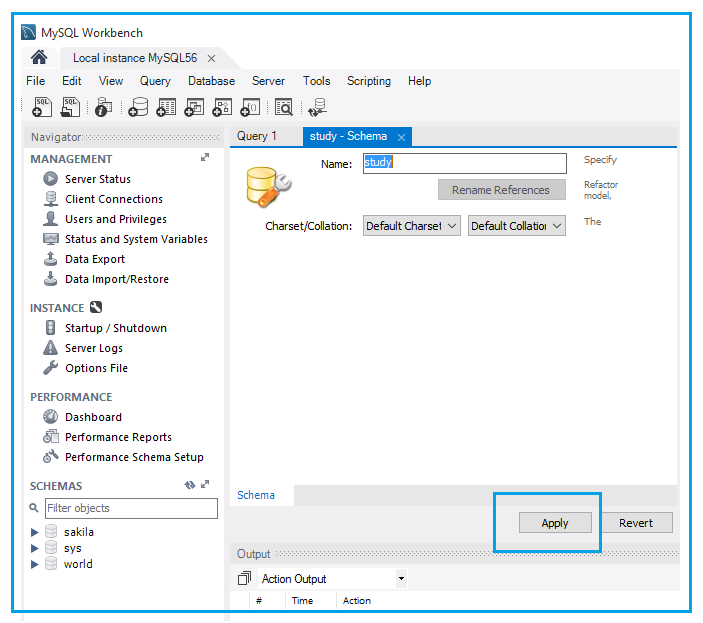Open the Database menu
Screen dimensions: 703x623
tap(211, 81)
